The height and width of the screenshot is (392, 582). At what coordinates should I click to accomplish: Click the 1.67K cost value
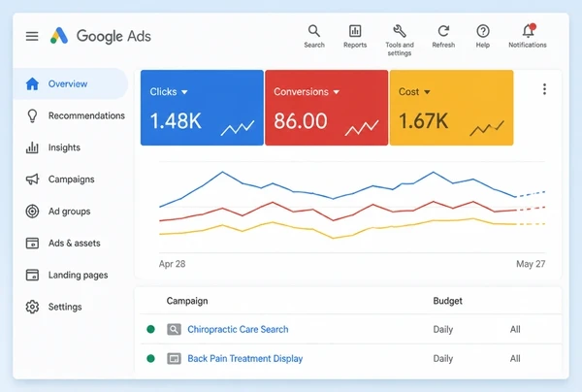(424, 121)
